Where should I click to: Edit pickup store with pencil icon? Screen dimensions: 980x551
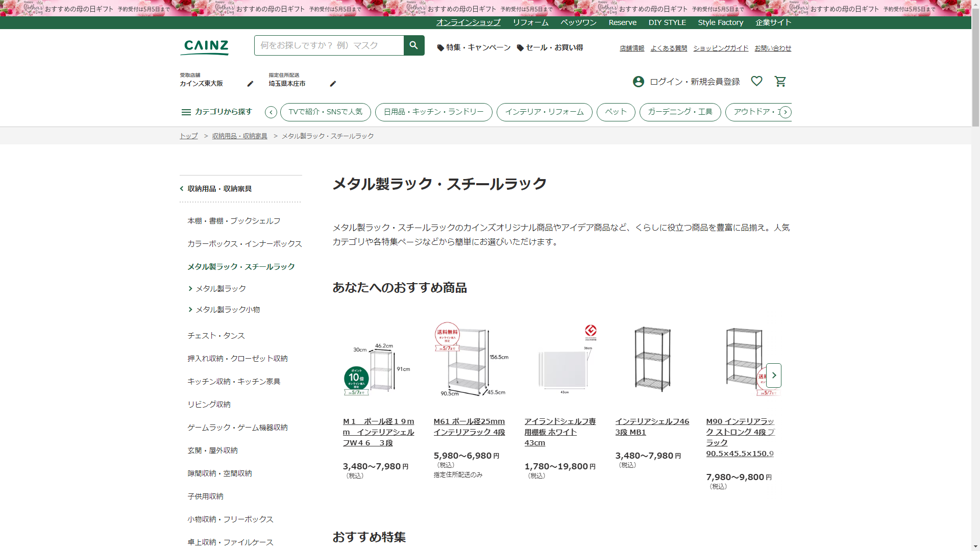(x=250, y=84)
